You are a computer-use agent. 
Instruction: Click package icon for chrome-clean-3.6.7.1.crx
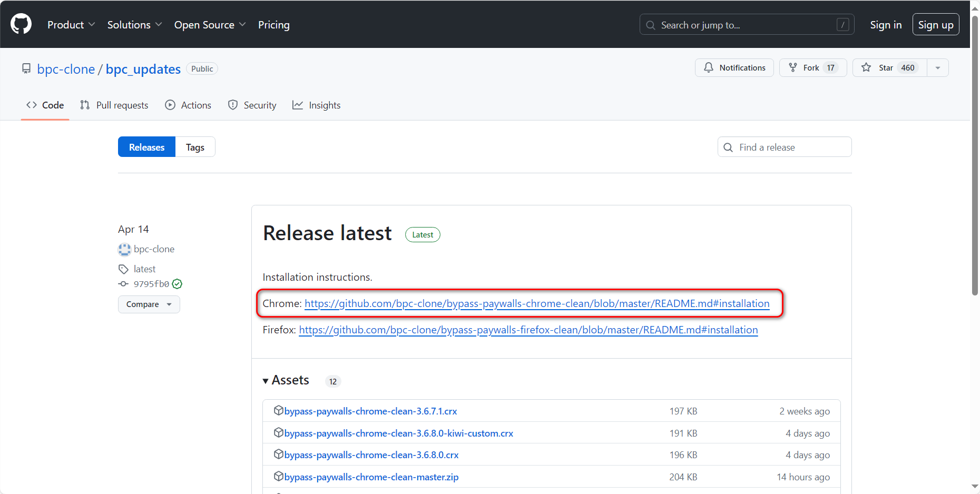[279, 410]
